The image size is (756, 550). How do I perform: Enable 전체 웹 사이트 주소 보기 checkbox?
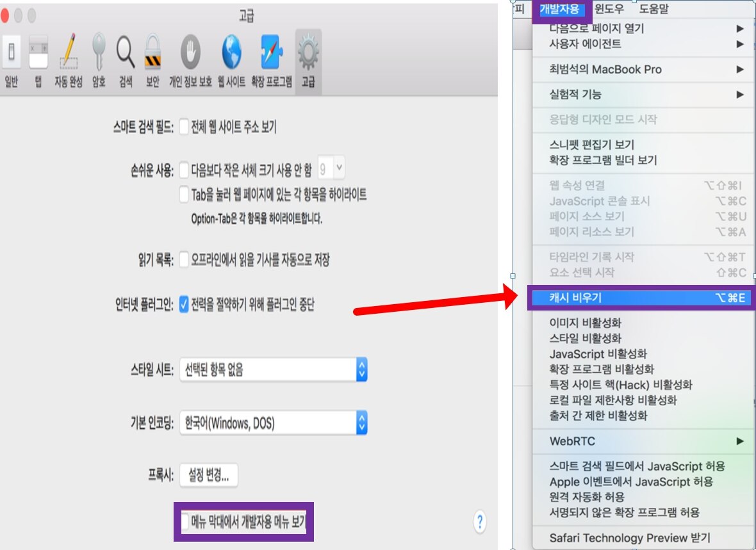click(x=185, y=127)
